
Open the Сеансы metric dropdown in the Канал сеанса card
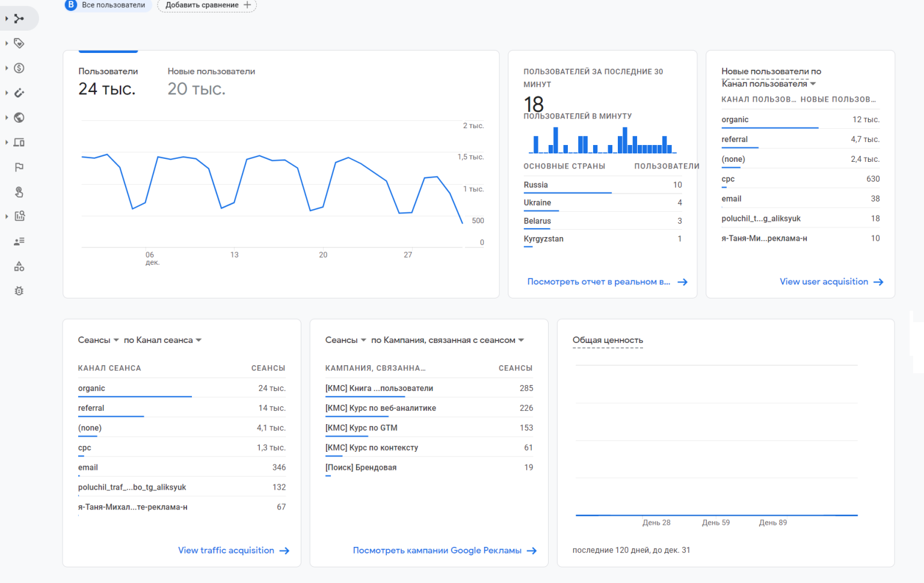(99, 340)
